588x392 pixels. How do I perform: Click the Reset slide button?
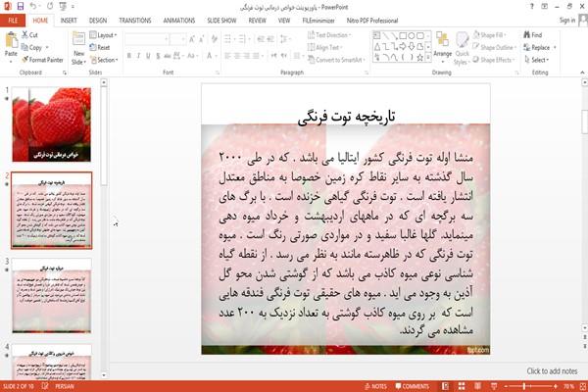100,47
